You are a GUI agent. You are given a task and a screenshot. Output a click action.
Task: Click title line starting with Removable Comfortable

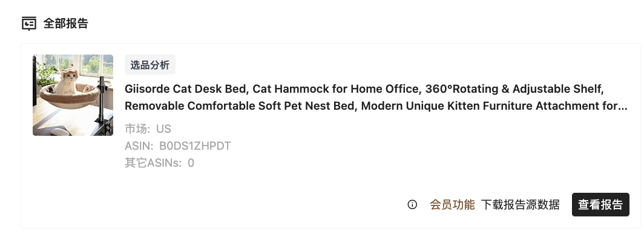(376, 105)
